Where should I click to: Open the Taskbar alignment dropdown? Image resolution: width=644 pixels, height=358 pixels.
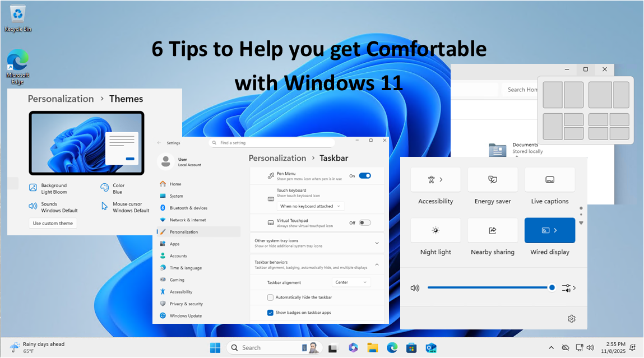click(x=351, y=282)
